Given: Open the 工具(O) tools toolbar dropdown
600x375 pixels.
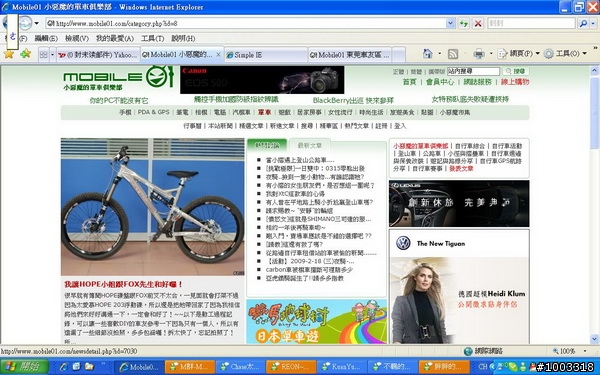Looking at the screenshot, I should [565, 54].
